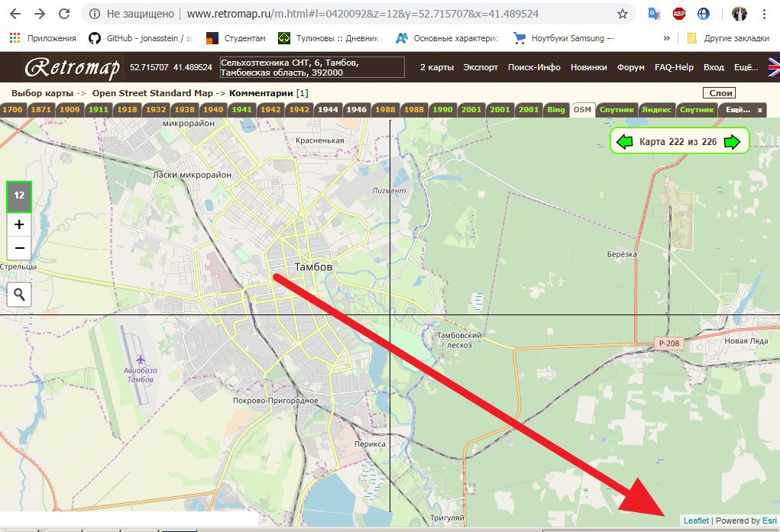This screenshot has height=532, width=780.
Task: Zoom in the map with plus button
Action: pos(19,224)
